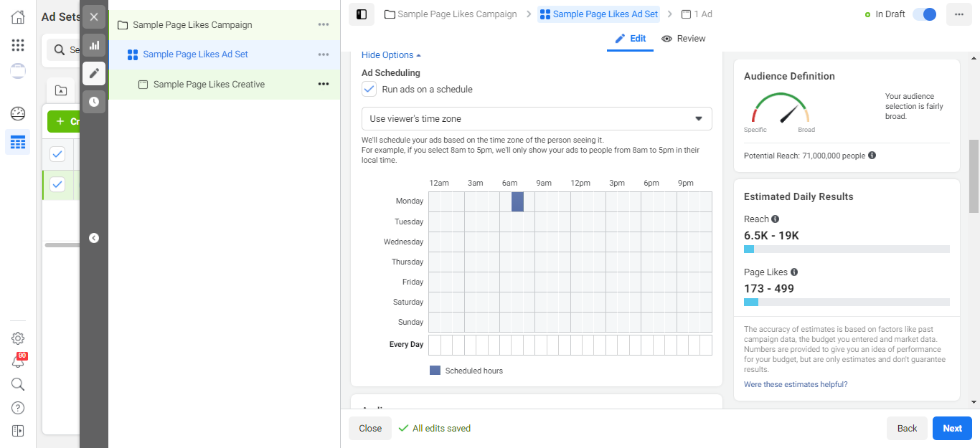
Task: Select Sample Page Likes Ad Set in tree
Action: 195,54
